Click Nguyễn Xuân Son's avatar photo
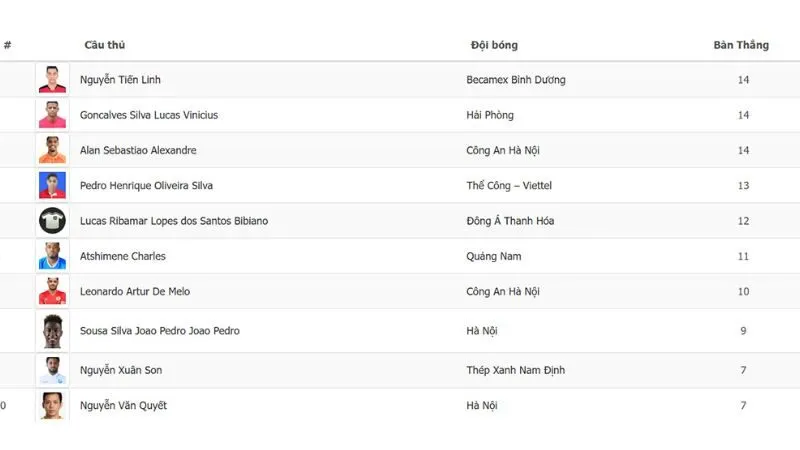Screen dimensions: 800x450 click(52, 370)
